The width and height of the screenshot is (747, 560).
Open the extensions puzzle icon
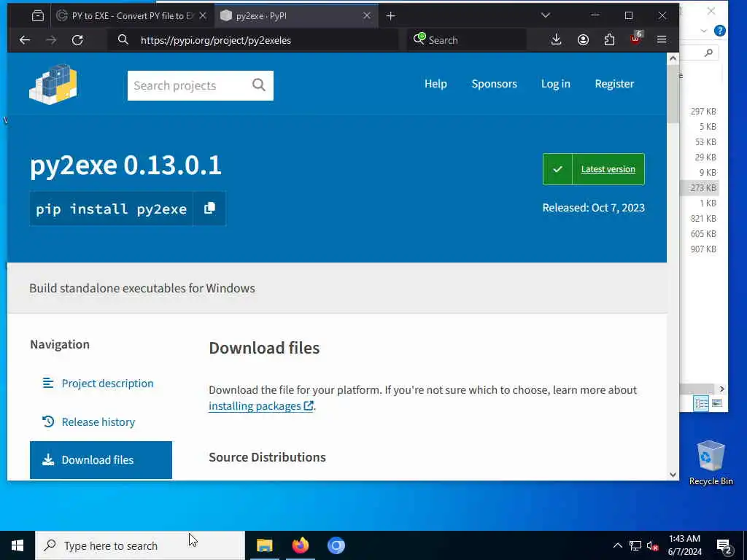(x=609, y=40)
